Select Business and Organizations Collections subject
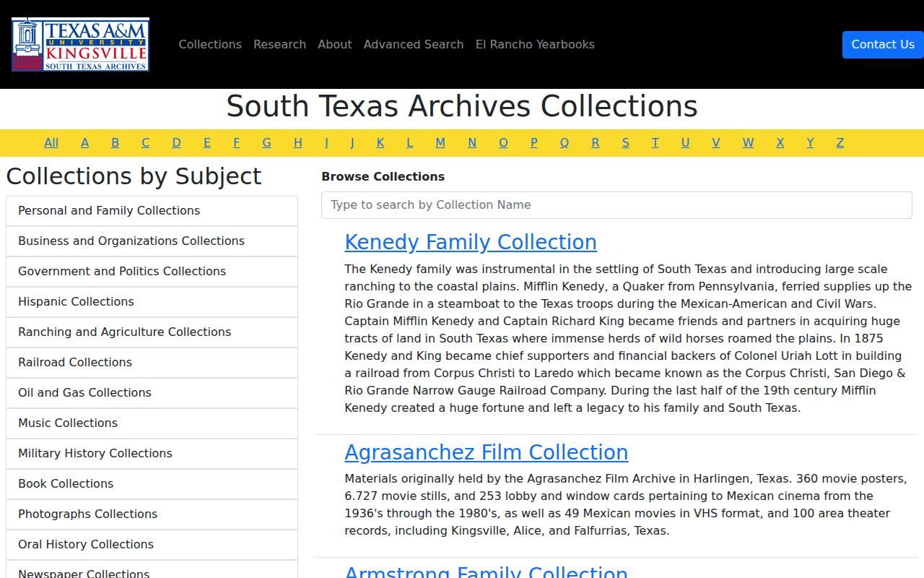 (x=152, y=241)
